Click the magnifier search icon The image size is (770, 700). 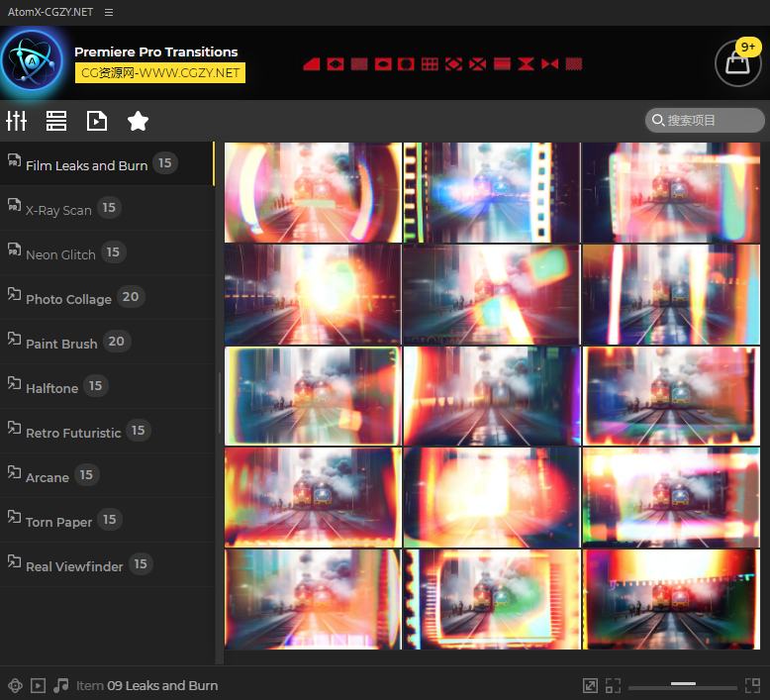(657, 120)
